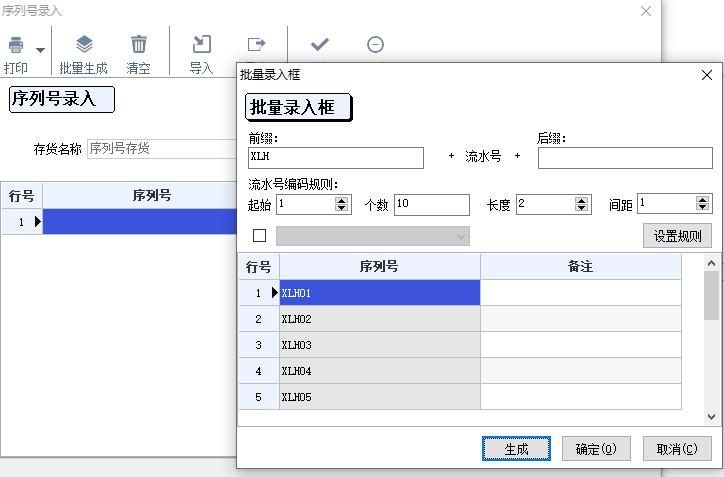Decrease the 长度 length value
The width and height of the screenshot is (724, 477).
(582, 208)
